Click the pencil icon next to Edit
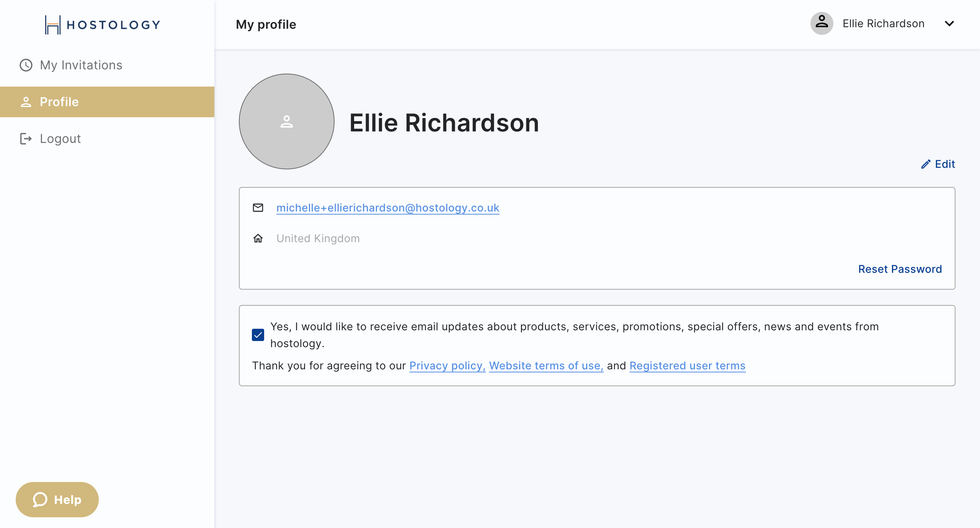 pos(926,164)
